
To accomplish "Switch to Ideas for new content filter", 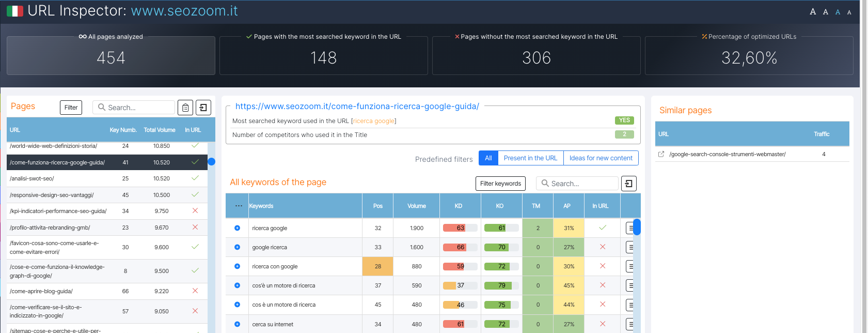I will (x=601, y=158).
